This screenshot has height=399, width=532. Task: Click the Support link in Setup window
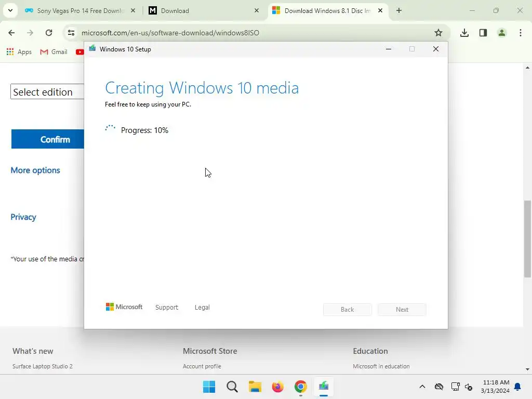pyautogui.click(x=167, y=308)
